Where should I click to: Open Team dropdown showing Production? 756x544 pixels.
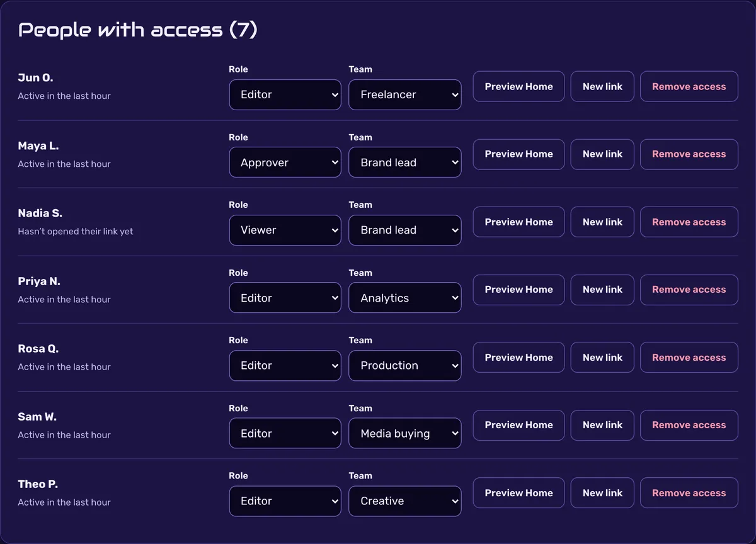click(404, 365)
